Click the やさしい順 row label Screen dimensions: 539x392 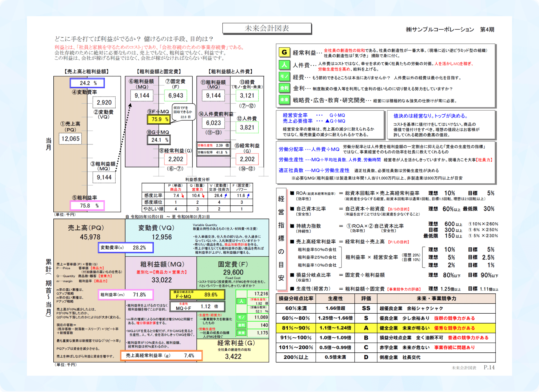[x=153, y=209]
